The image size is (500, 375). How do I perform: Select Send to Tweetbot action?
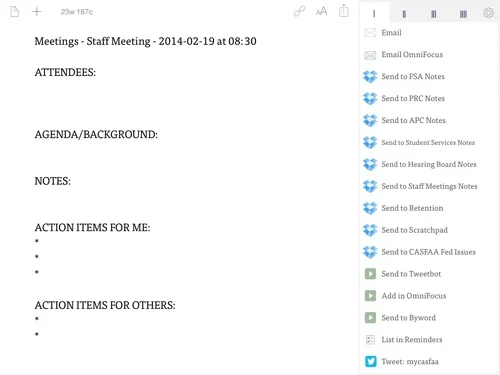click(x=411, y=274)
